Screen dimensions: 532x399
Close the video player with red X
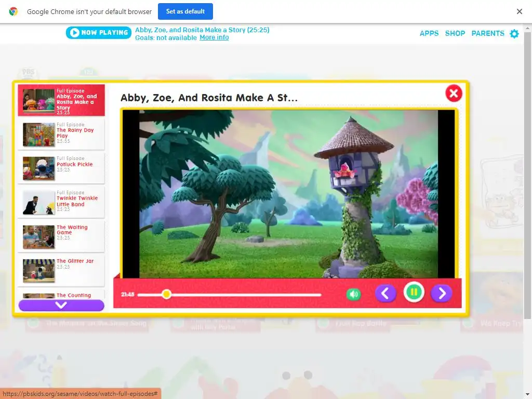[x=454, y=93]
